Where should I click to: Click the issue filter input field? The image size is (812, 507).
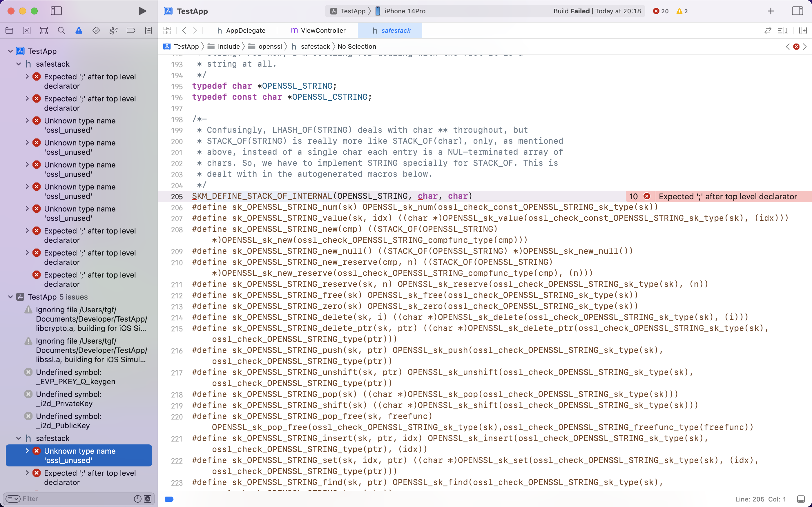click(x=50, y=499)
